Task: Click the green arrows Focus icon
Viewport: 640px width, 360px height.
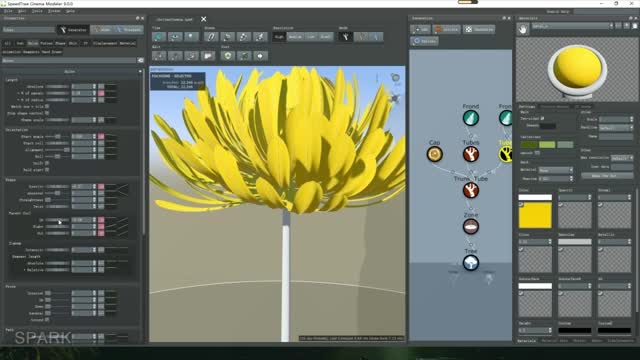Action: [244, 56]
